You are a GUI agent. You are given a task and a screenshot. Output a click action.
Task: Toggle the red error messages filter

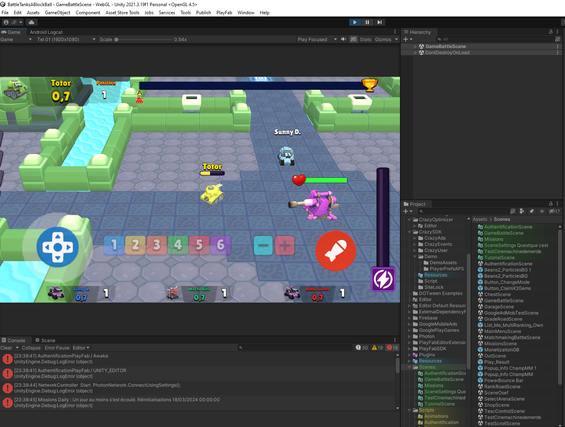[x=392, y=348]
